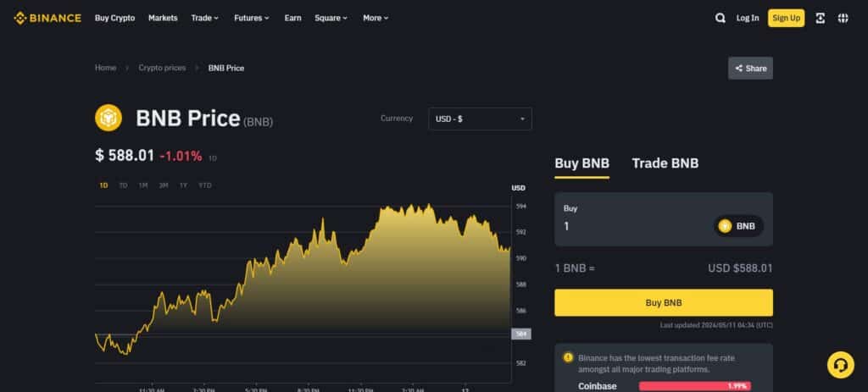Go to Crypto prices breadcrumb
Screen dimensions: 868x392
tap(162, 68)
